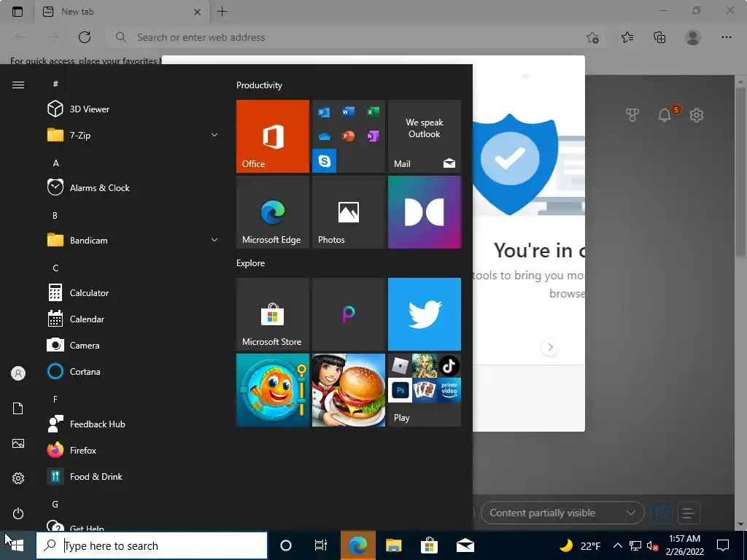Image resolution: width=747 pixels, height=560 pixels.
Task: Open Task View on taskbar
Action: pos(321,545)
